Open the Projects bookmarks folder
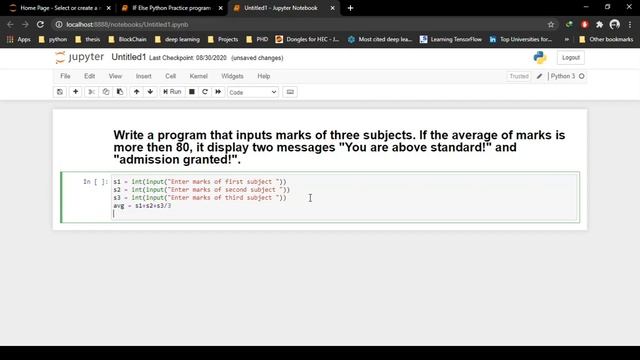 (223, 40)
